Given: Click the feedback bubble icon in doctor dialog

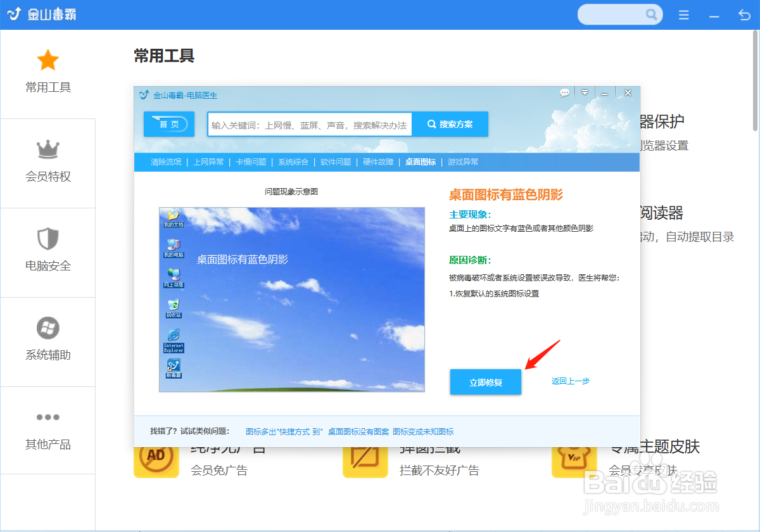Looking at the screenshot, I should [x=564, y=92].
